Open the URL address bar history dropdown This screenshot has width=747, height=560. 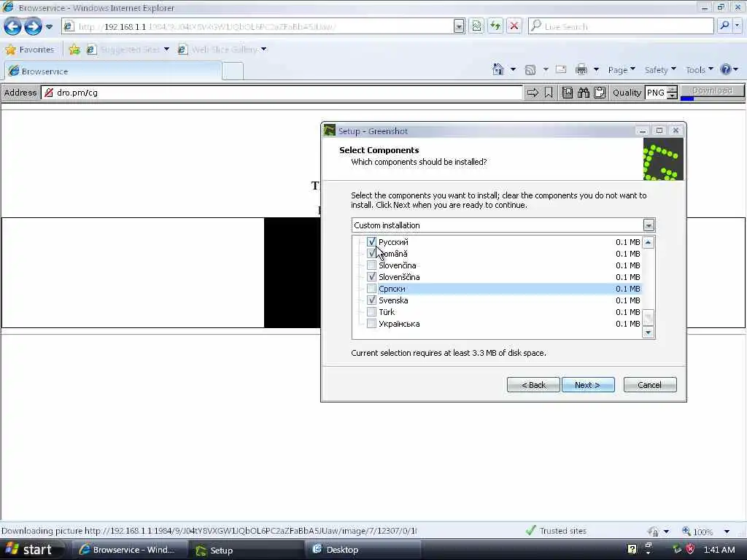click(459, 26)
